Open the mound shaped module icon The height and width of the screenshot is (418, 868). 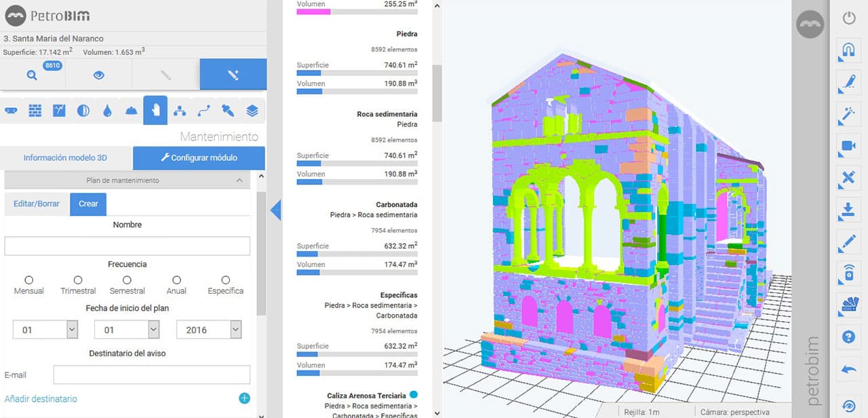coord(132,111)
